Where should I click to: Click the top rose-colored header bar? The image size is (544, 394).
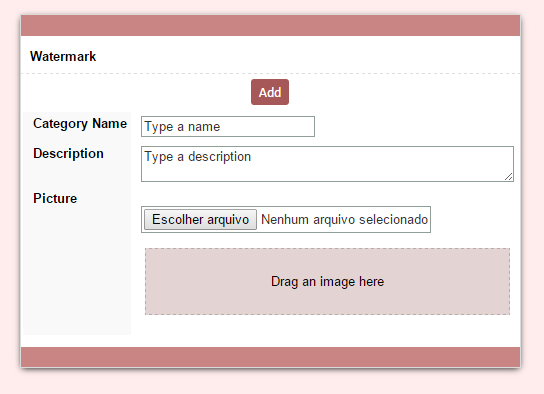(270, 25)
